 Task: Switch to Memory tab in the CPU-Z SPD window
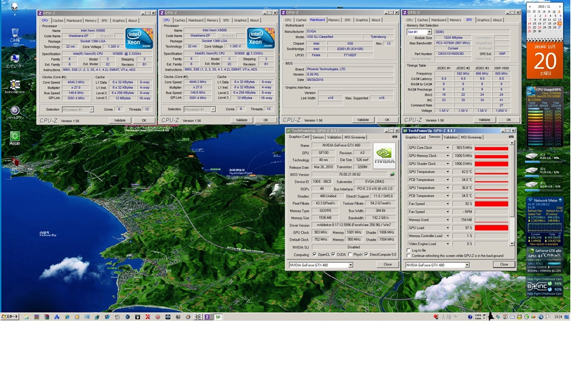click(455, 20)
